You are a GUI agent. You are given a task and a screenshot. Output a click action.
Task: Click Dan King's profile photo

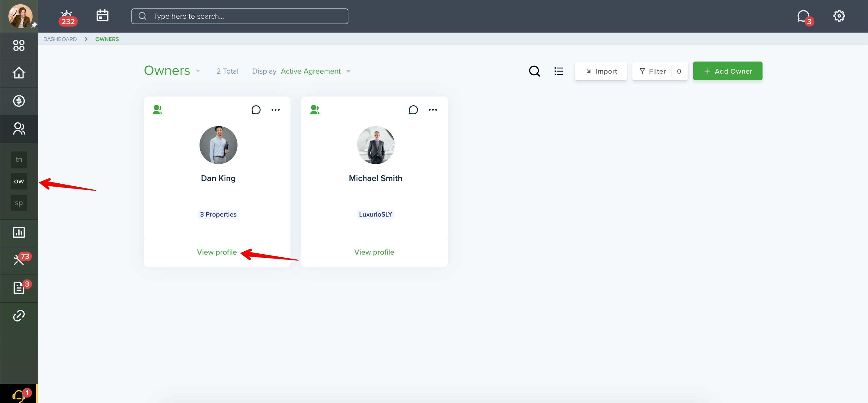pyautogui.click(x=218, y=145)
